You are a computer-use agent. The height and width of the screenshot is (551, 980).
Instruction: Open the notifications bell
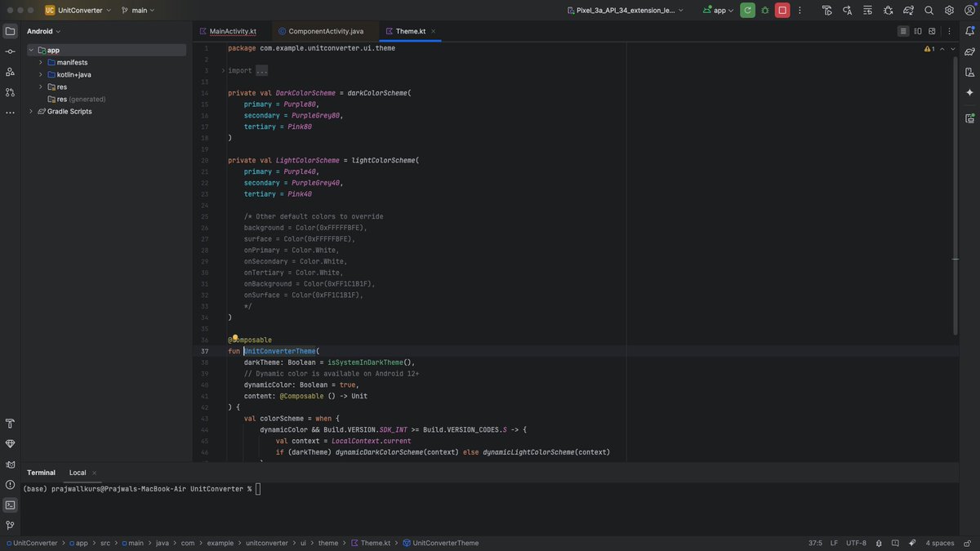pyautogui.click(x=970, y=30)
